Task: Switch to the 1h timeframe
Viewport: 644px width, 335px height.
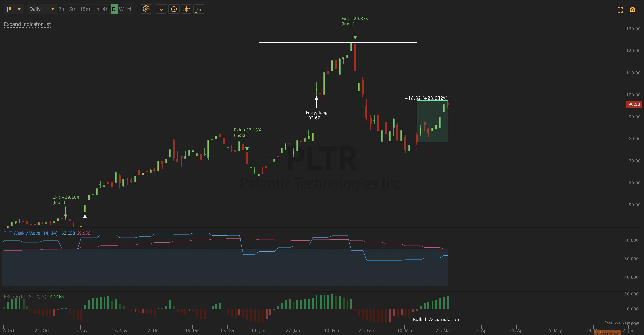Action: pos(96,9)
